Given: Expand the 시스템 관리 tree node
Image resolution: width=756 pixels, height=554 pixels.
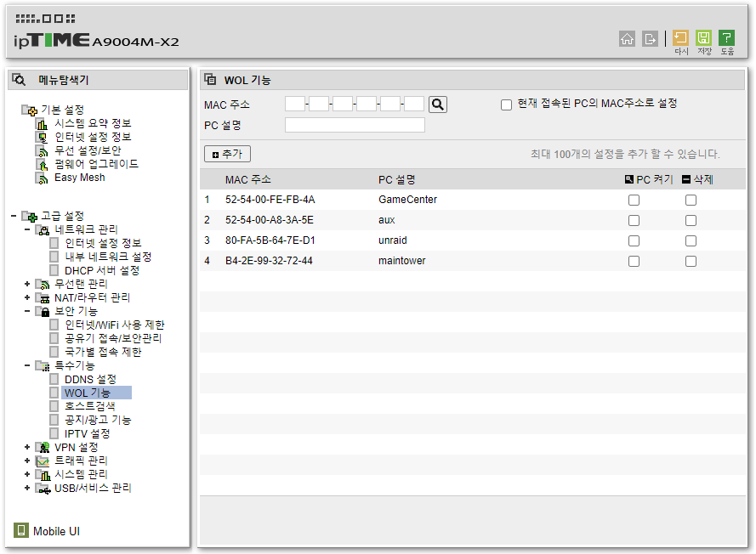Looking at the screenshot, I should tap(27, 474).
